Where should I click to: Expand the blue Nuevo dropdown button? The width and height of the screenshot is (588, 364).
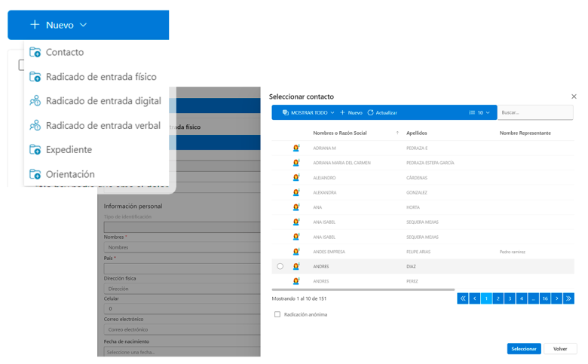[x=88, y=25]
